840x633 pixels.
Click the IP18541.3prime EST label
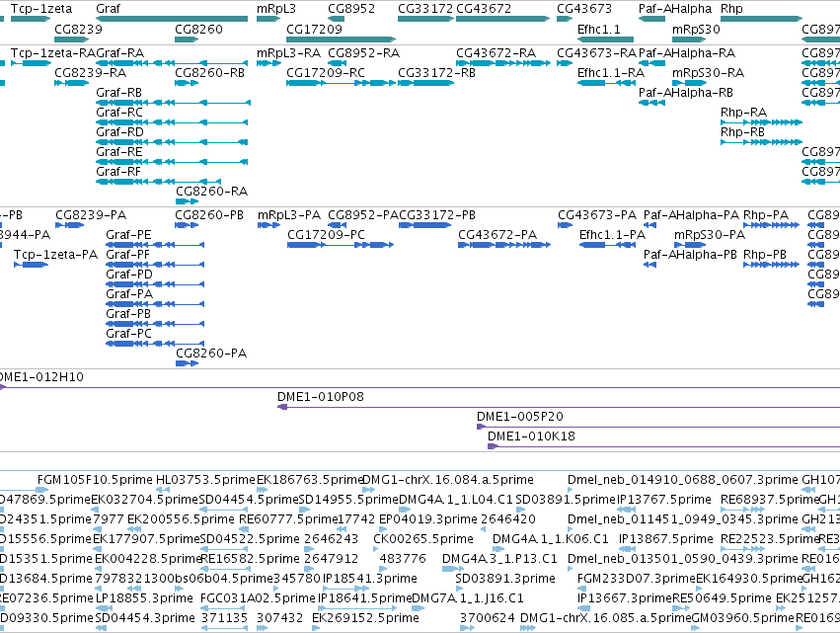pos(369,579)
